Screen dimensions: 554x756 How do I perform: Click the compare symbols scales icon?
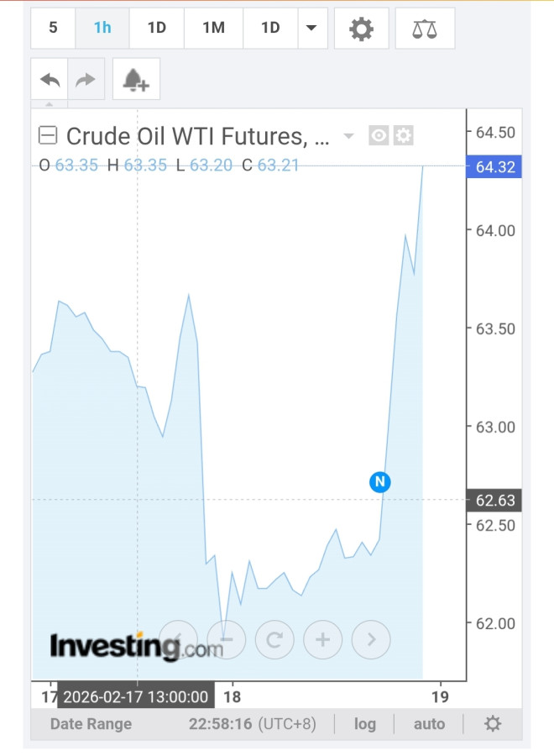[424, 29]
